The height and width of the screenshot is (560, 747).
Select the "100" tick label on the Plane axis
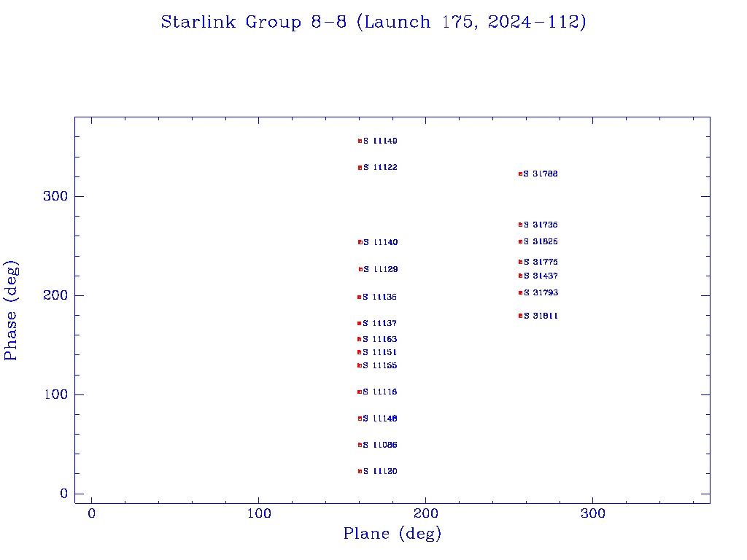259,513
